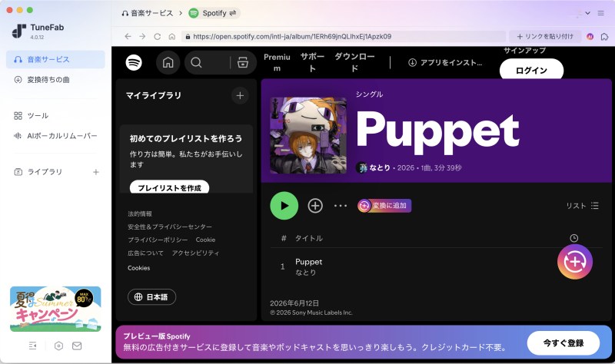Create playlist with マイライブラリ plus icon
Viewport: 615px width, 364px height.
240,95
